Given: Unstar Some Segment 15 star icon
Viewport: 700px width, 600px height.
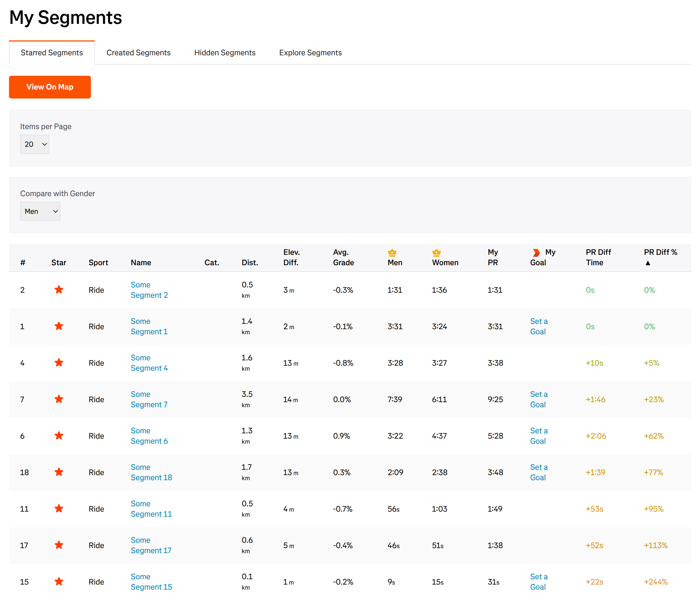Looking at the screenshot, I should pyautogui.click(x=59, y=581).
